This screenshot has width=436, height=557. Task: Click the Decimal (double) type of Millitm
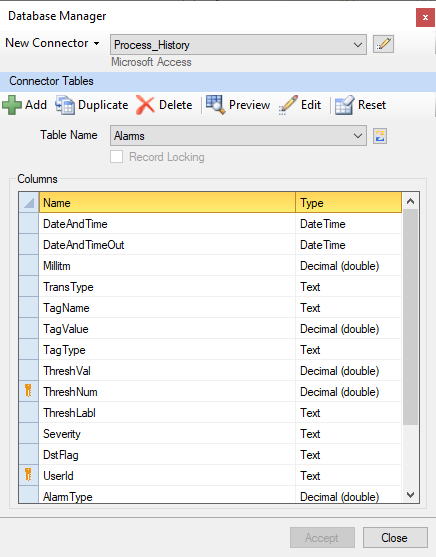(349, 266)
